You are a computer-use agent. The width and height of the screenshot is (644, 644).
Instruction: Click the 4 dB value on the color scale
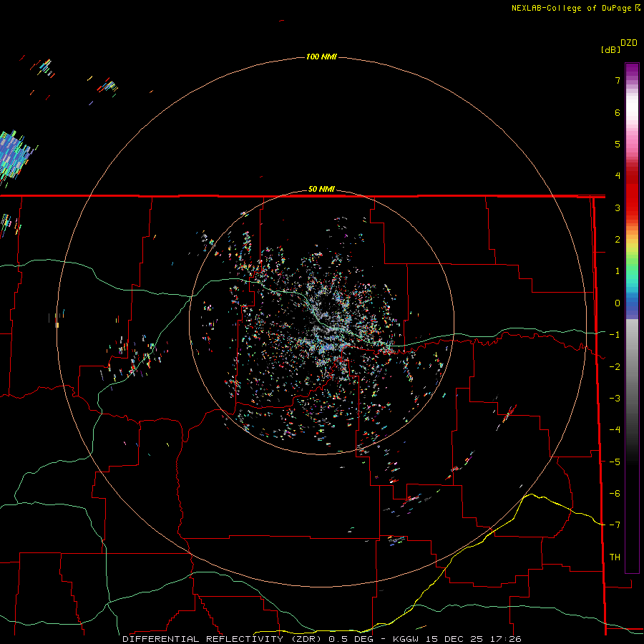(x=618, y=176)
